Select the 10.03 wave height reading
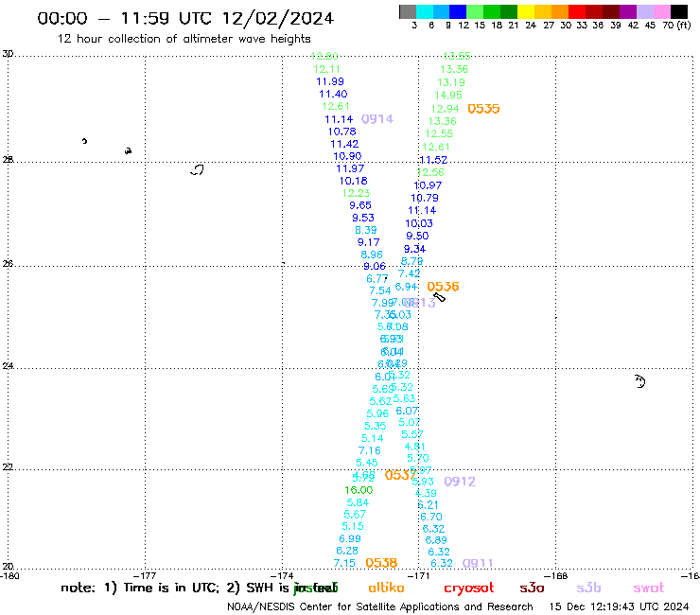The height and width of the screenshot is (615, 700). [419, 223]
